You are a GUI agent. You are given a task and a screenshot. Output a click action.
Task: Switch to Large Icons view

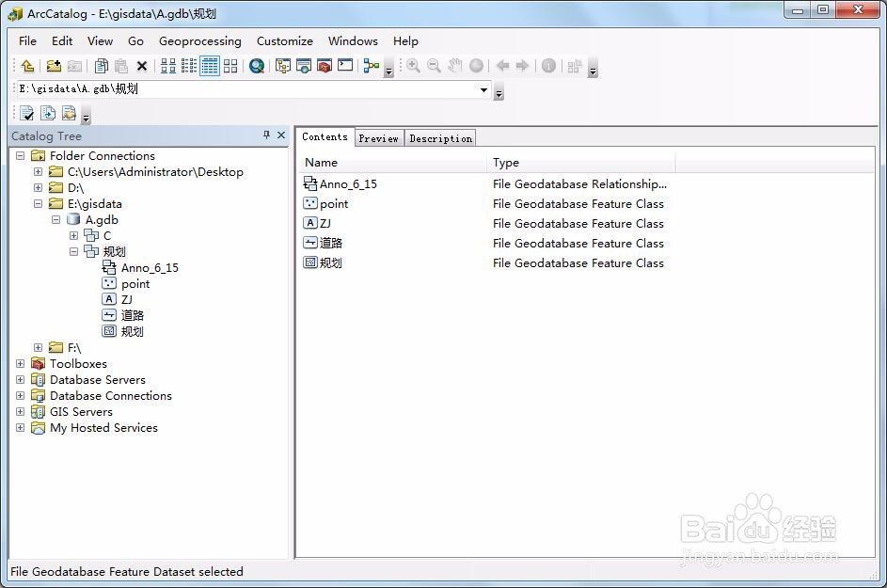168,66
